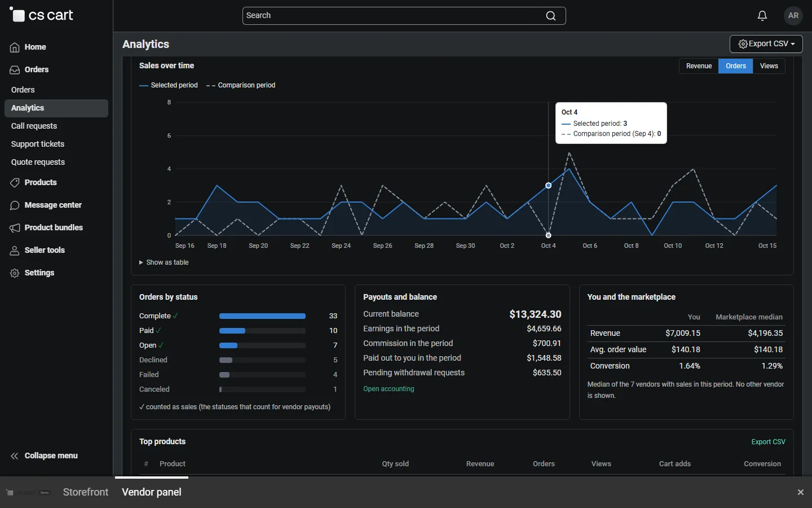Image resolution: width=812 pixels, height=508 pixels.
Task: Click the Current balance amount $13,324.30
Action: point(535,314)
